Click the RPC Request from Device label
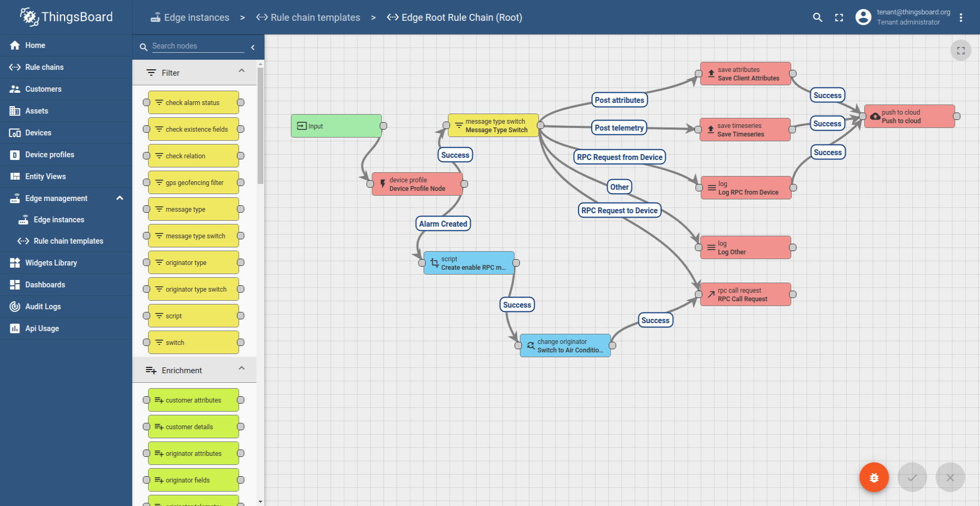 click(x=620, y=157)
